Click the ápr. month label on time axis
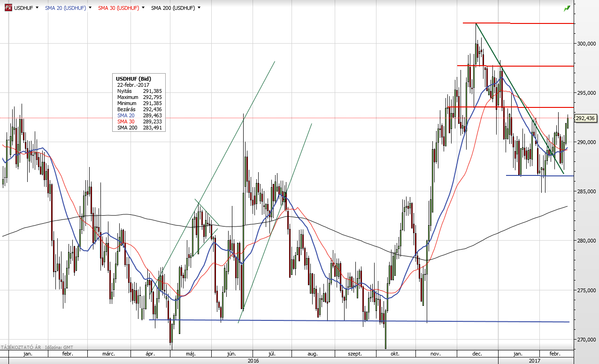 click(x=150, y=354)
